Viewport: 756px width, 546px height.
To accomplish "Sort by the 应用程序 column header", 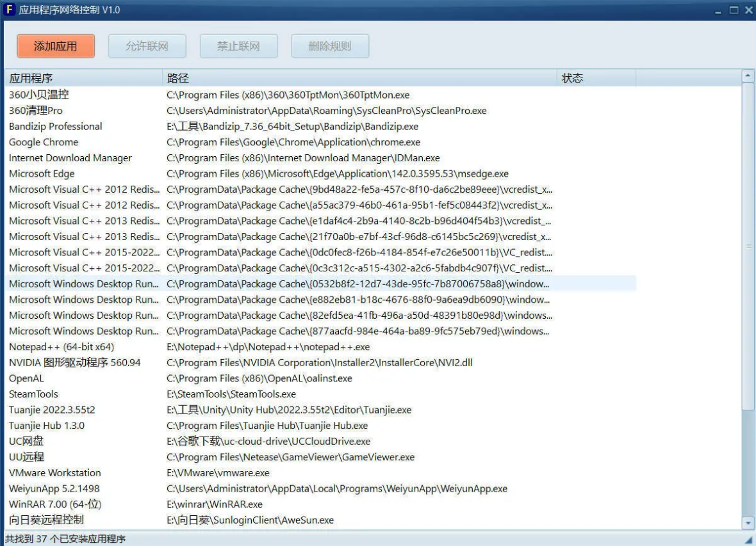I will click(83, 78).
